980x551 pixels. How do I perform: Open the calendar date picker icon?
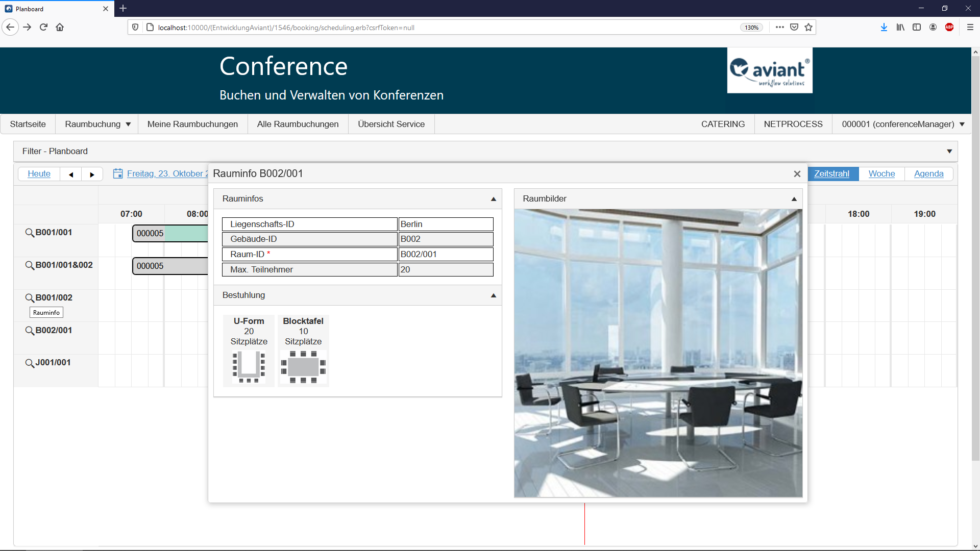118,173
